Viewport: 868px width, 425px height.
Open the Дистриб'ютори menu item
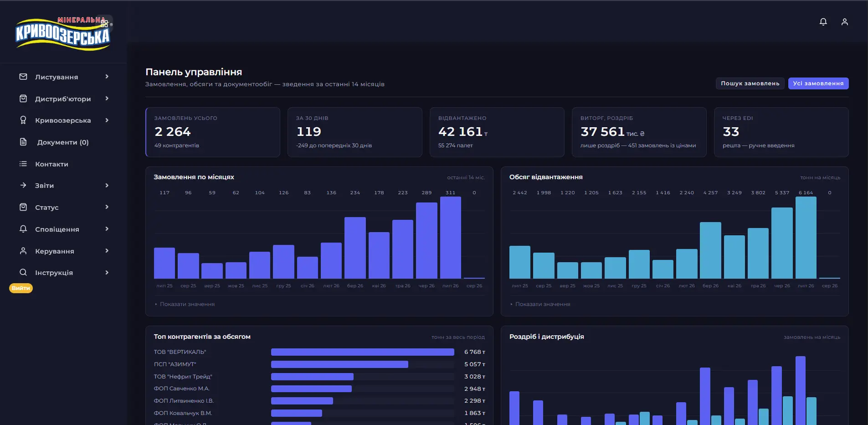(63, 98)
